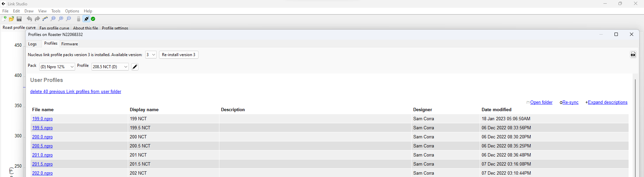Viewport: 644px width, 177px height.
Task: Click the dialog's vertical scrollbar
Action: point(635,128)
